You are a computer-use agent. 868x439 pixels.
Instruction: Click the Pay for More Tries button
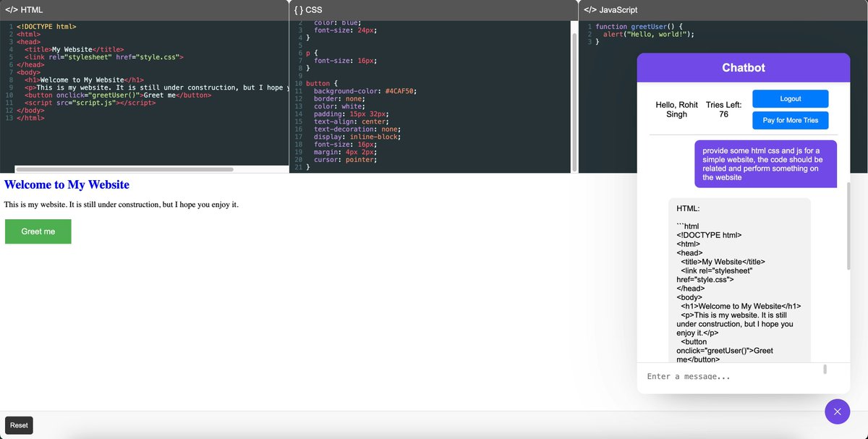tap(790, 120)
